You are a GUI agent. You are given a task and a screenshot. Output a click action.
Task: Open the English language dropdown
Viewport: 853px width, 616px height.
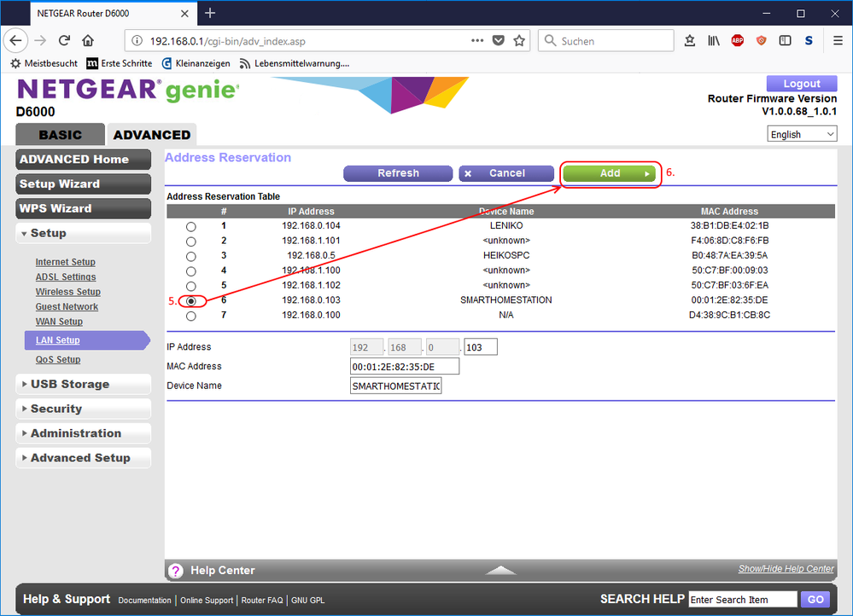802,134
